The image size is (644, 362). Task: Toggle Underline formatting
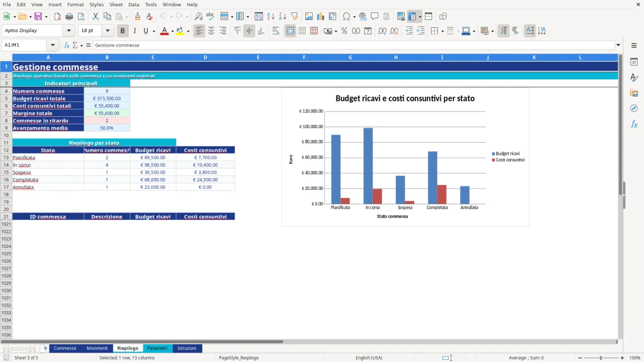point(146,31)
